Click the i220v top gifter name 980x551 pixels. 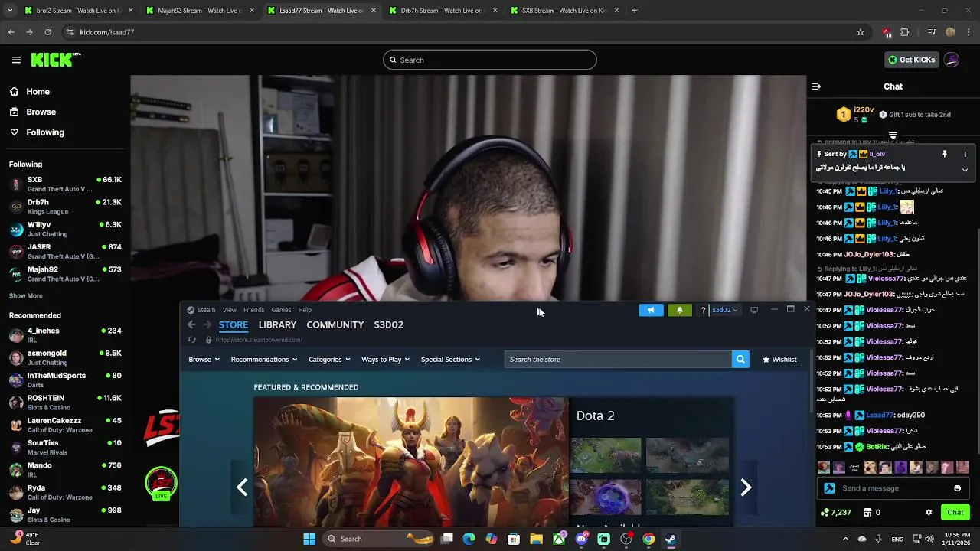pyautogui.click(x=864, y=110)
